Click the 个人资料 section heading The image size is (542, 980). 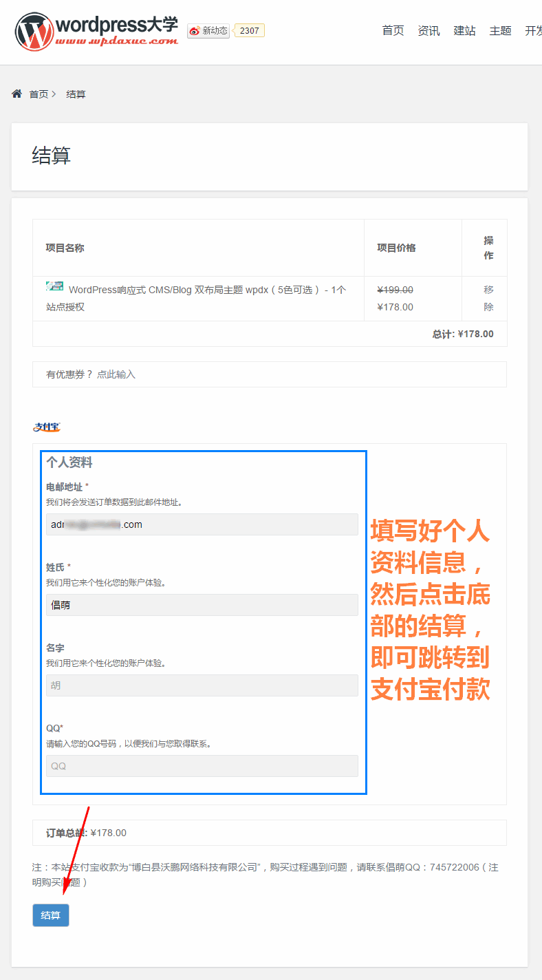coord(69,462)
